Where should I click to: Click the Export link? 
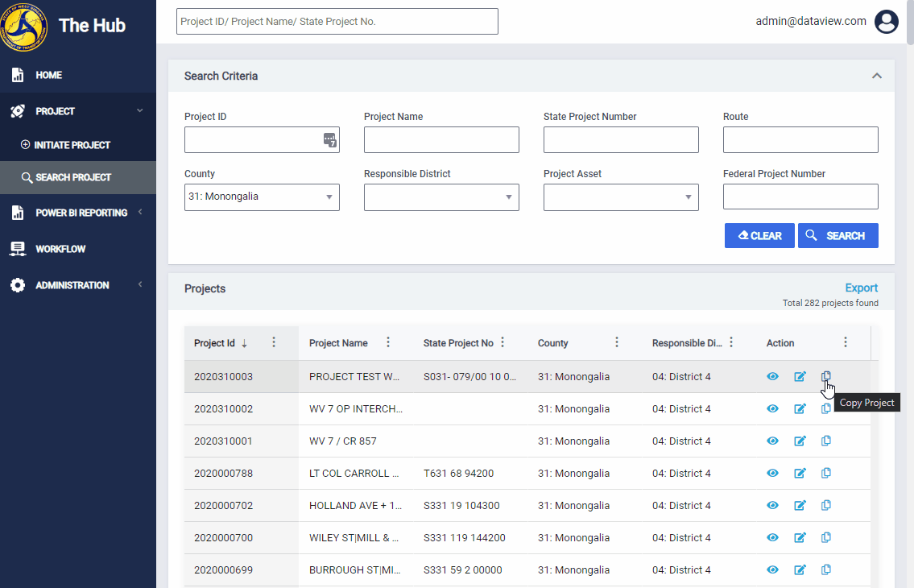click(861, 288)
